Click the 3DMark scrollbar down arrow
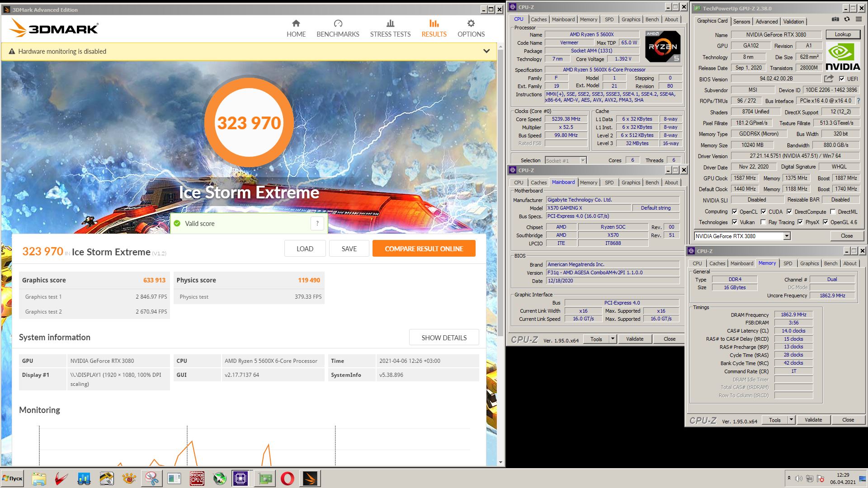The image size is (868, 488). coord(500,462)
